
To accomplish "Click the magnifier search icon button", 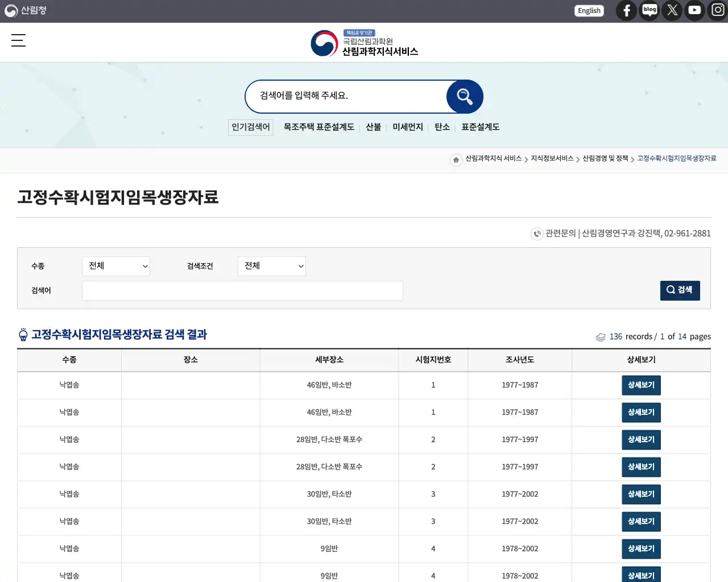I will [x=465, y=97].
